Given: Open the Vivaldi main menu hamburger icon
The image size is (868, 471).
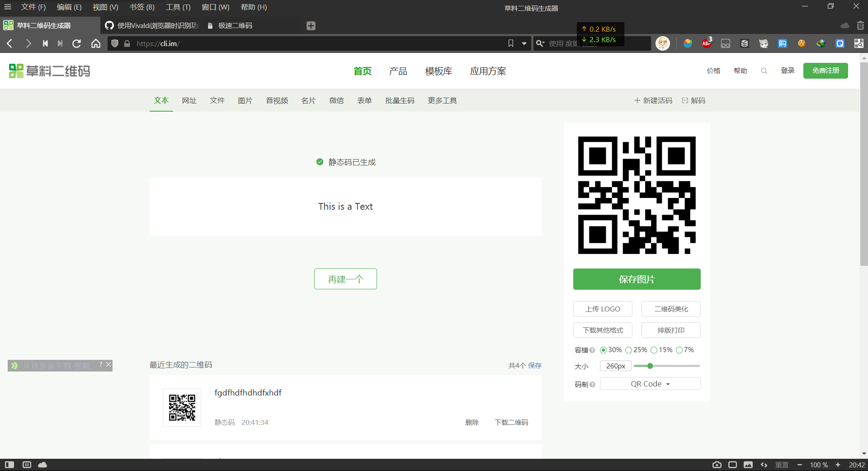Looking at the screenshot, I should (x=8, y=7).
